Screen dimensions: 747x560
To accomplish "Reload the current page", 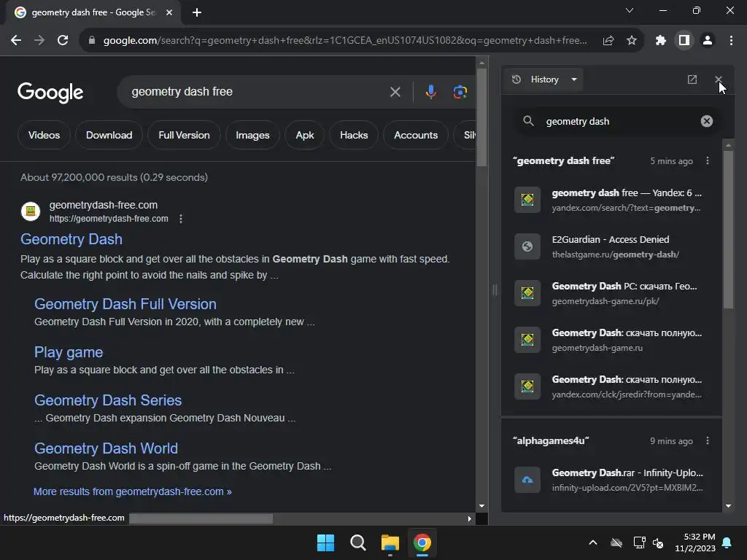I will 63,41.
